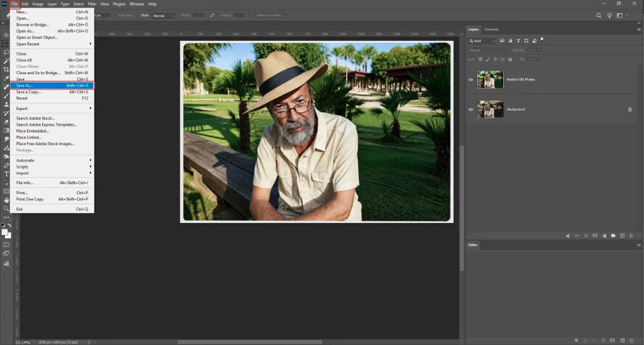Click Lock image pixels brush icon
This screenshot has height=345, width=644.
(x=488, y=59)
